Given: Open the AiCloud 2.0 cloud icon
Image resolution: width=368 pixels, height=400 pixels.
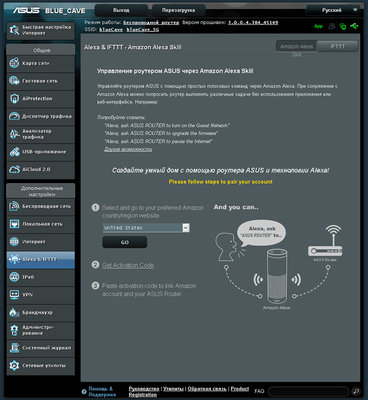Looking at the screenshot, I should [x=14, y=170].
